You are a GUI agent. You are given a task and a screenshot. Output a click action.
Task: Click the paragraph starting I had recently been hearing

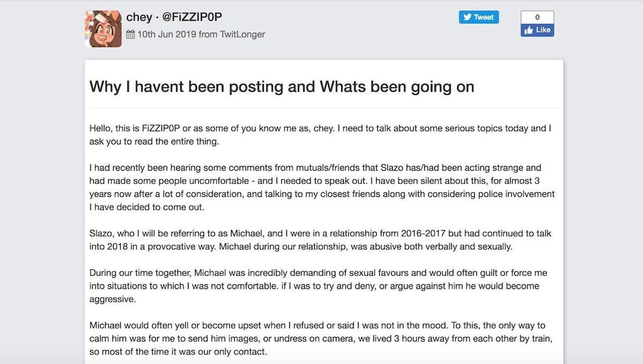(322, 187)
